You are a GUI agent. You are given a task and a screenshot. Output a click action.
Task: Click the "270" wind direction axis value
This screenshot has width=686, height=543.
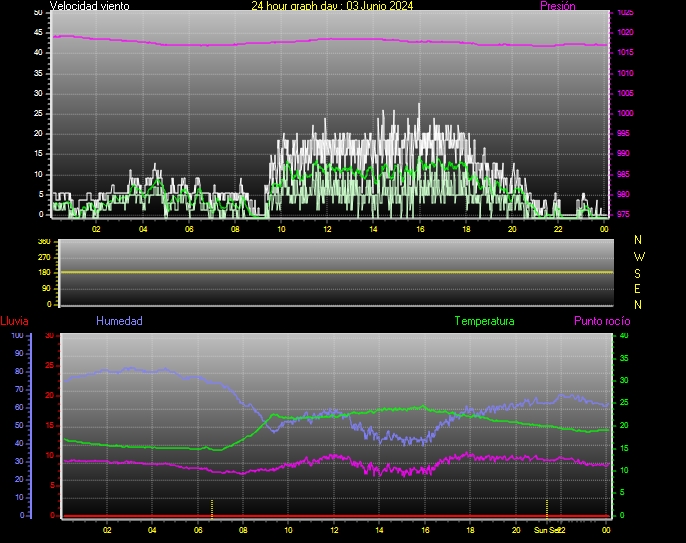coord(44,257)
